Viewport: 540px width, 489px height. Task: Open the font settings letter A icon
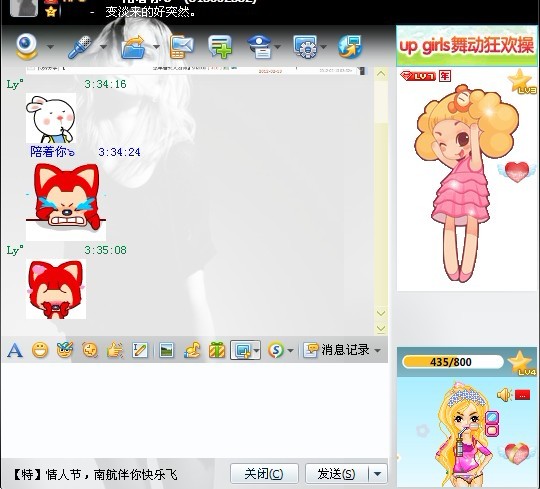coord(15,350)
